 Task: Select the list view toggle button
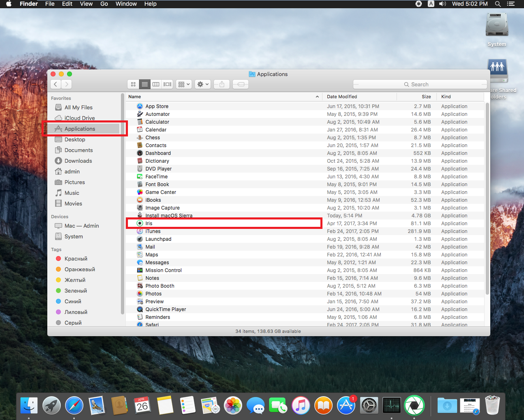(145, 84)
